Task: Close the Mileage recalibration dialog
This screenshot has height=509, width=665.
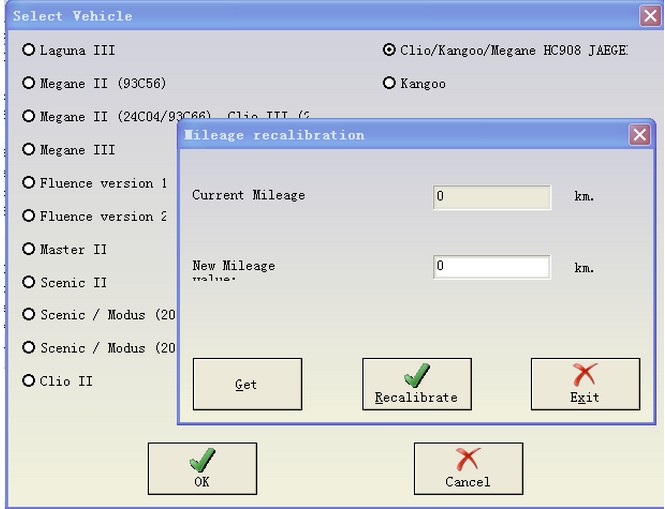Action: point(640,135)
